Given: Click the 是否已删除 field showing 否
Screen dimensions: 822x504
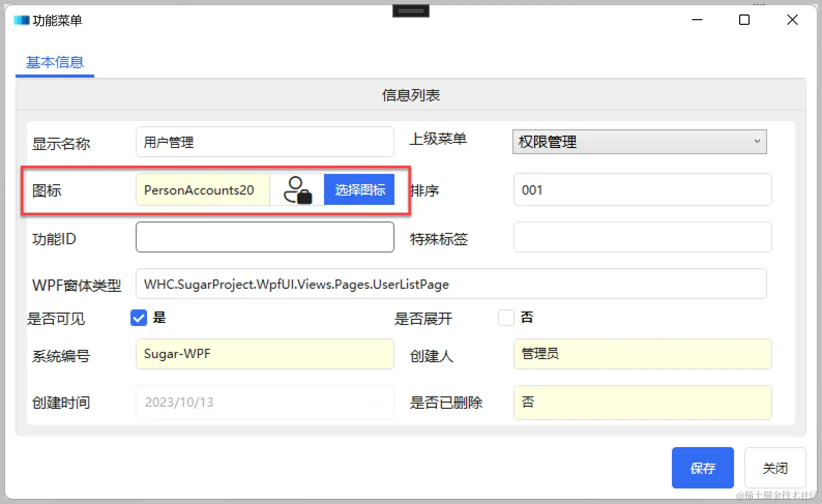Looking at the screenshot, I should pos(642,402).
